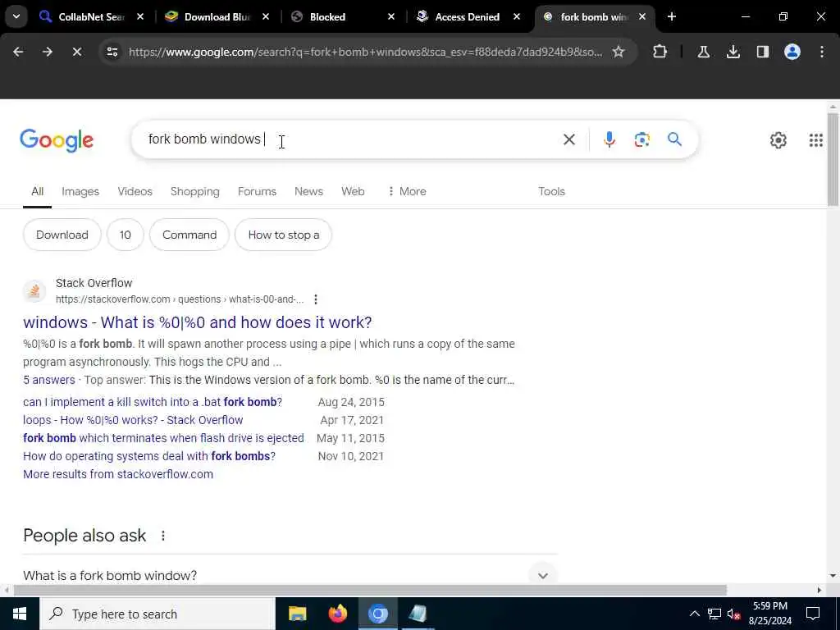Viewport: 840px width, 630px height.
Task: Apply the Download suggestion chip
Action: tap(62, 235)
